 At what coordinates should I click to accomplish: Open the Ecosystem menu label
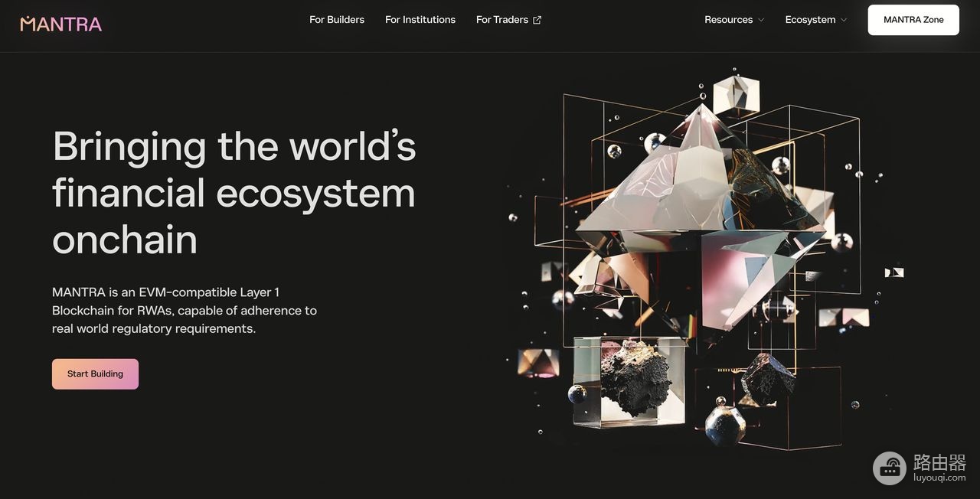(810, 20)
